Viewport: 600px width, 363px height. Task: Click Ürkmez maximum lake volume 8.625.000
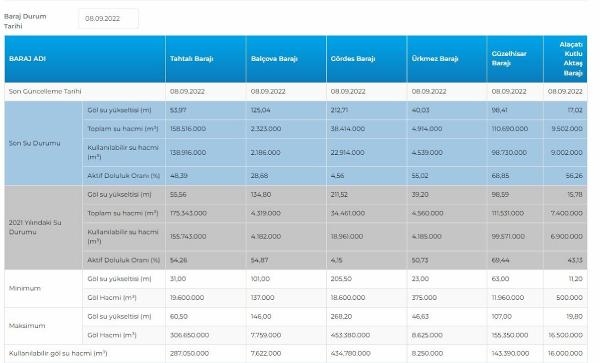(427, 335)
